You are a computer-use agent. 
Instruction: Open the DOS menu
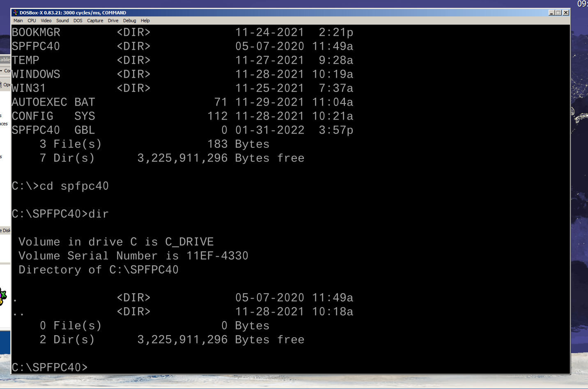click(x=78, y=21)
